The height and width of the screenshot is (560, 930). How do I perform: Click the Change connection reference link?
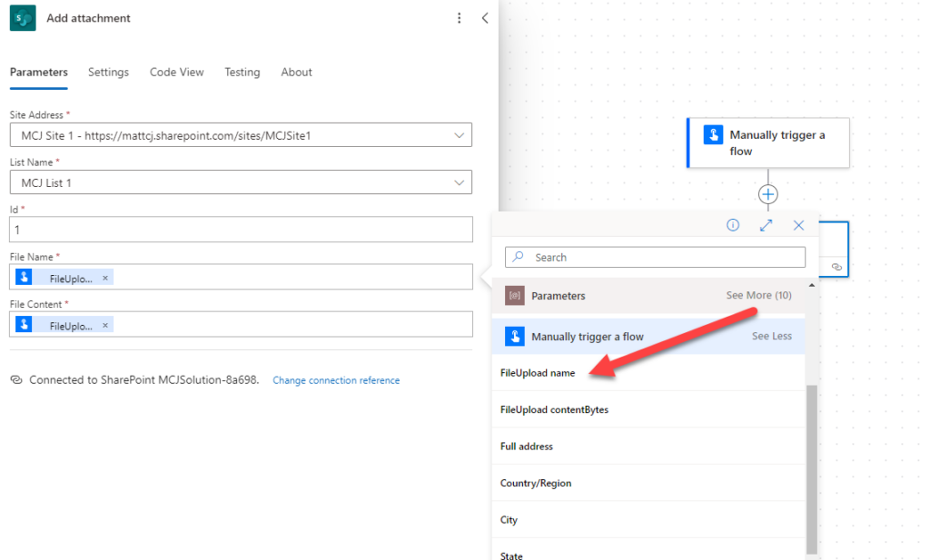[336, 379]
